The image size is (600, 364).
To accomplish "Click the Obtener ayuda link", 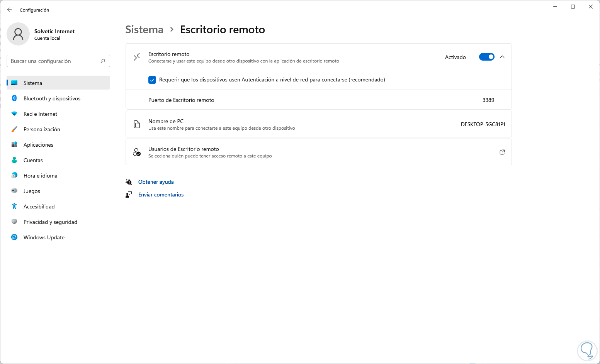I will [x=156, y=182].
